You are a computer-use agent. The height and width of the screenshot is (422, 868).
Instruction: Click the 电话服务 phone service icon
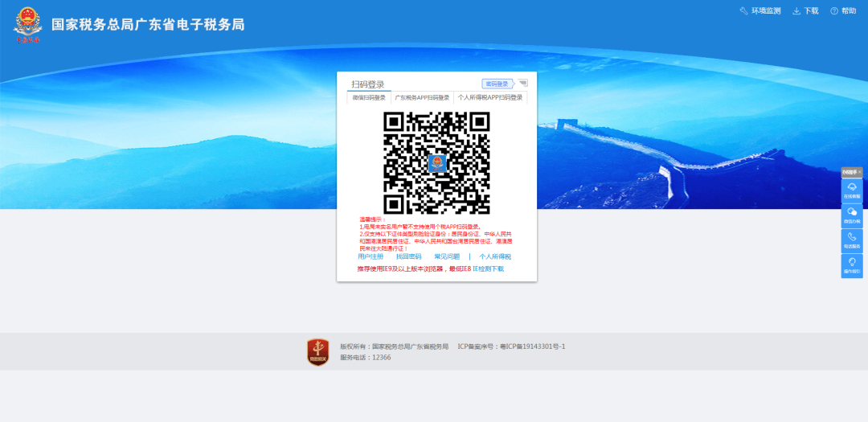click(852, 240)
